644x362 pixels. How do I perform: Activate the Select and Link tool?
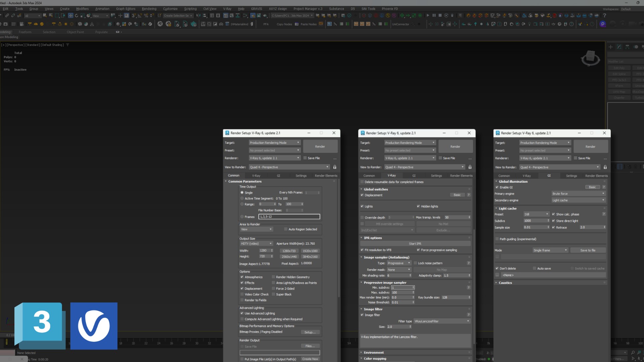click(7, 15)
